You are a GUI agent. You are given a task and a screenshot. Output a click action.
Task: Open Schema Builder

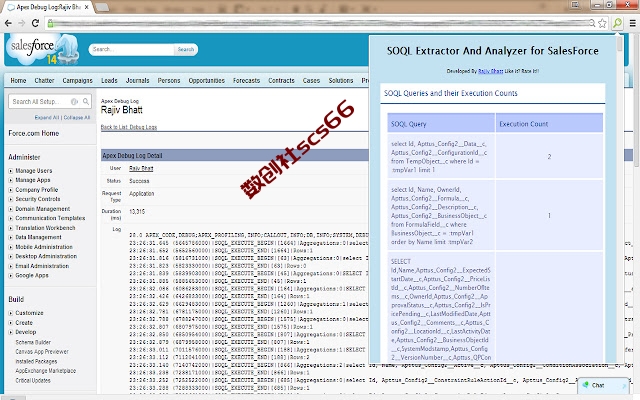[33, 342]
